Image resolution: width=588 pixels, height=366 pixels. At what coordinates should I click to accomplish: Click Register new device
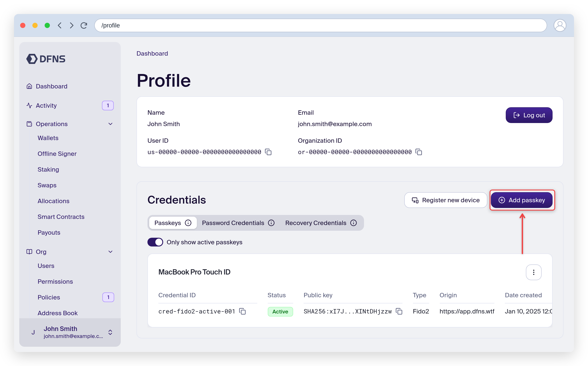(446, 200)
